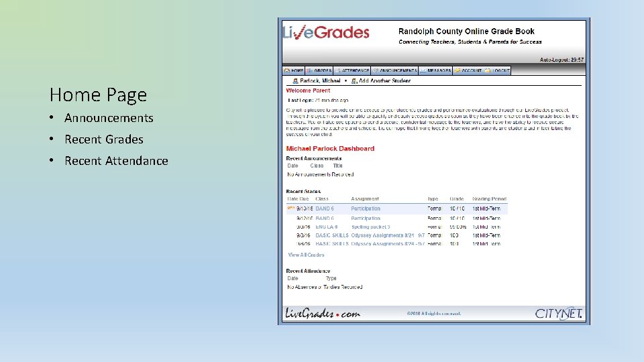Click Randolph County Online Grade Book title
The height and width of the screenshot is (362, 644).
pos(466,32)
